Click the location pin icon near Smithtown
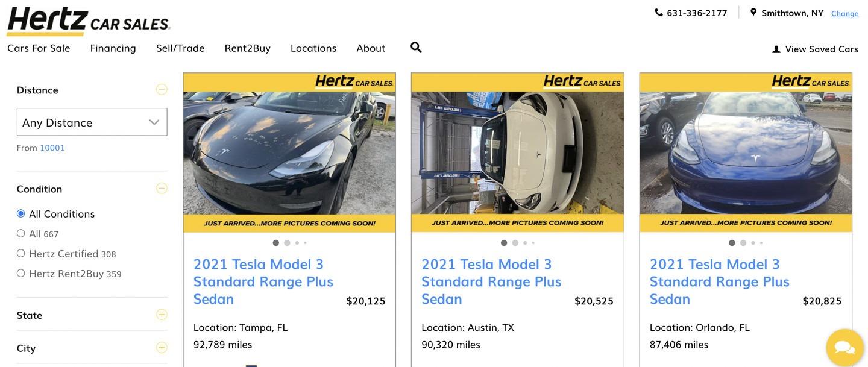The image size is (868, 367). coord(753,12)
